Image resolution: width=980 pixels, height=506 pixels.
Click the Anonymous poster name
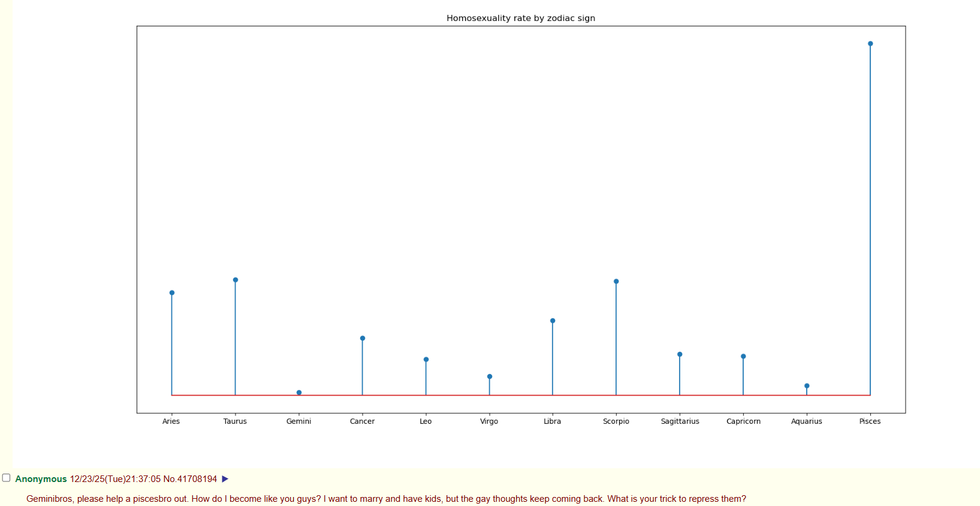[x=41, y=479]
